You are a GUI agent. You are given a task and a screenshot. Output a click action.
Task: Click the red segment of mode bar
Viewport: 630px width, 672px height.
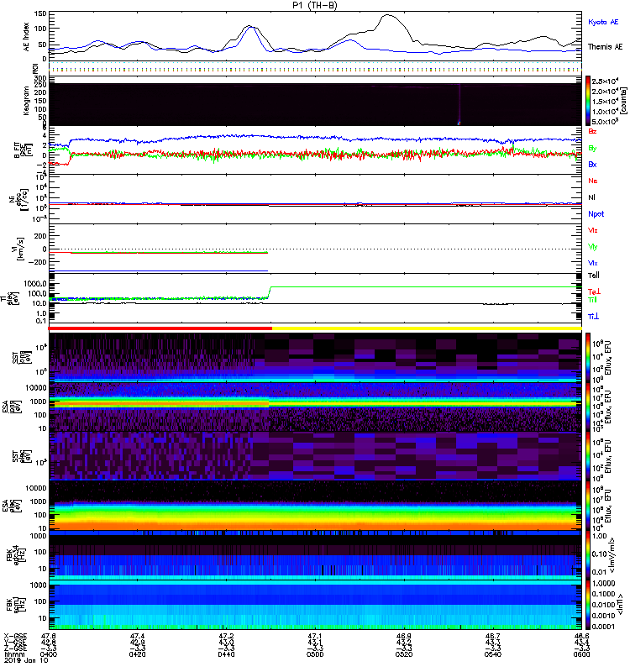(x=160, y=328)
